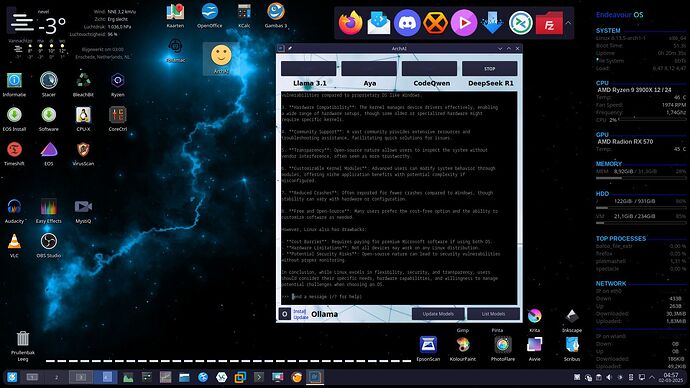This screenshot has width=690, height=388.
Task: Open the Kaarten maps desktop icon
Action: point(175,15)
